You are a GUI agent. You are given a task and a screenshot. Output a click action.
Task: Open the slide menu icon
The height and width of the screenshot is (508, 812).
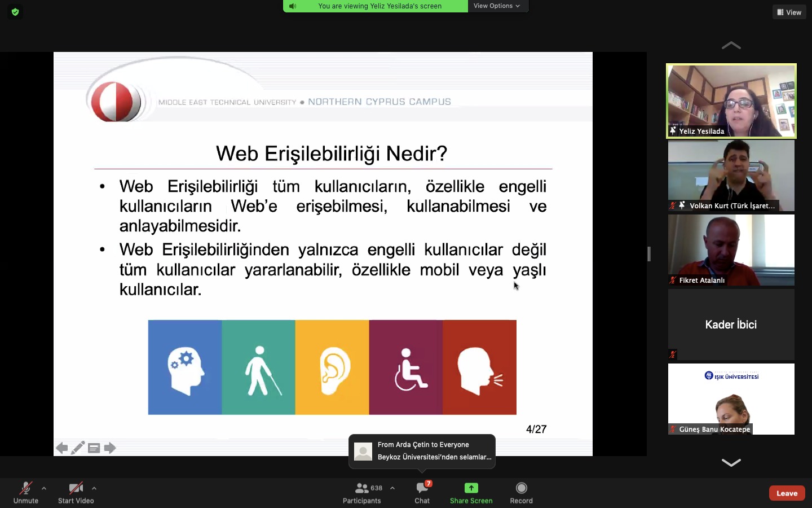coord(94,448)
